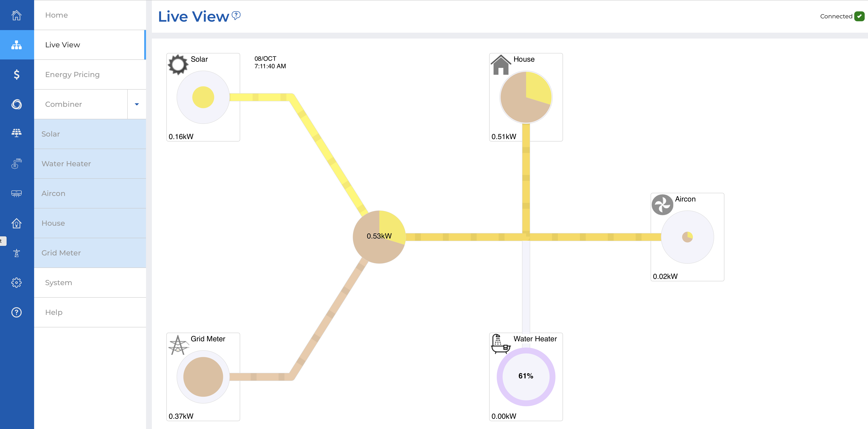Click the dollar sign pricing icon
The width and height of the screenshot is (868, 429).
(17, 74)
